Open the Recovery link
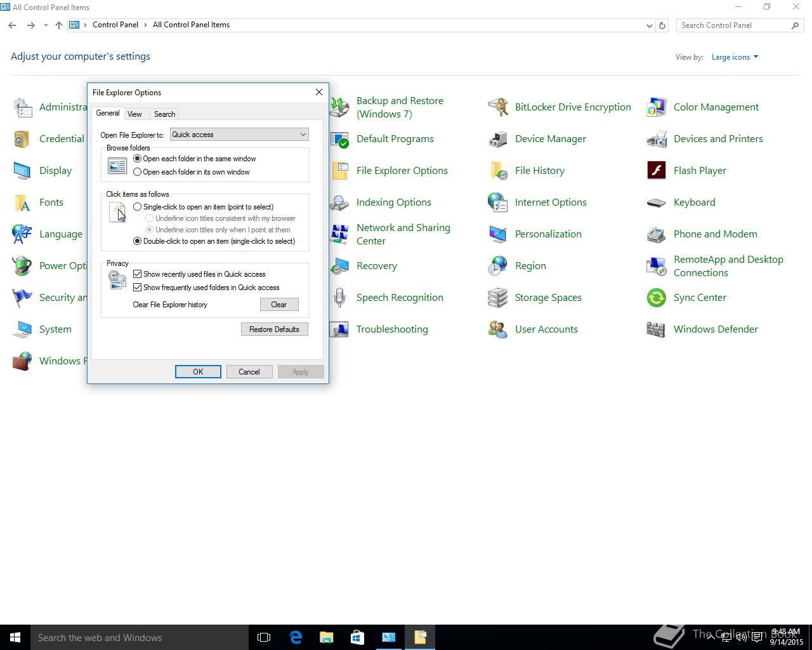The height and width of the screenshot is (650, 812). pyautogui.click(x=377, y=266)
